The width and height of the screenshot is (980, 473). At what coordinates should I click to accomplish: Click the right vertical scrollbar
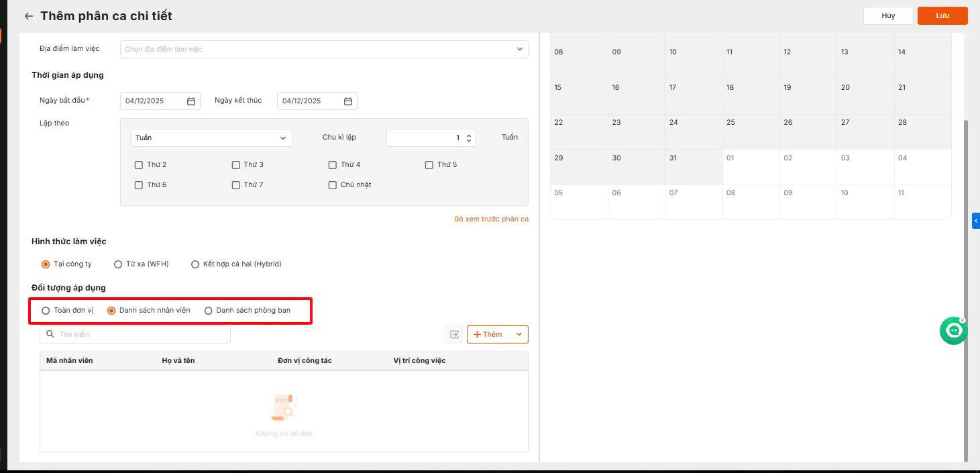pyautogui.click(x=966, y=291)
